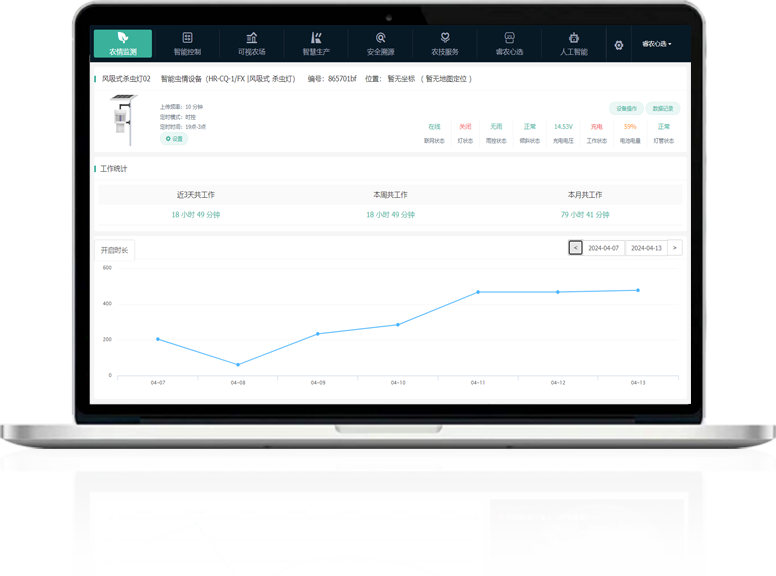The width and height of the screenshot is (776, 576).
Task: Switch to the 开启时长 tab
Action: point(113,249)
